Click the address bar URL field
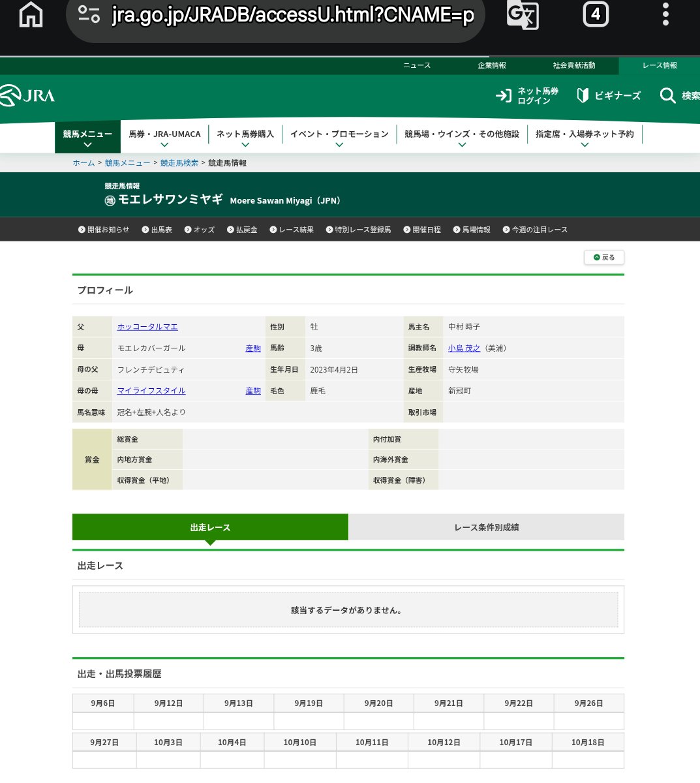 [275, 15]
